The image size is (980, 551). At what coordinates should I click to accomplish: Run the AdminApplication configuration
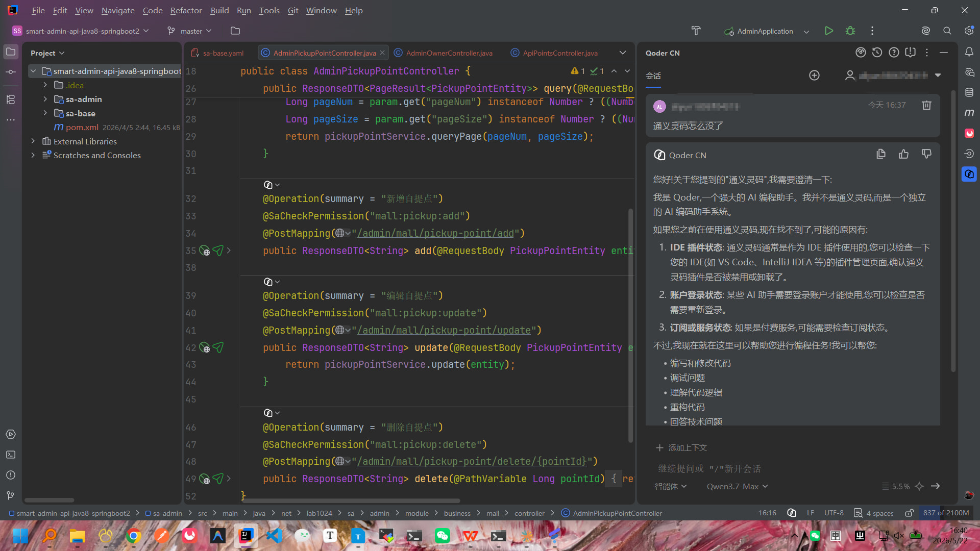point(829,31)
